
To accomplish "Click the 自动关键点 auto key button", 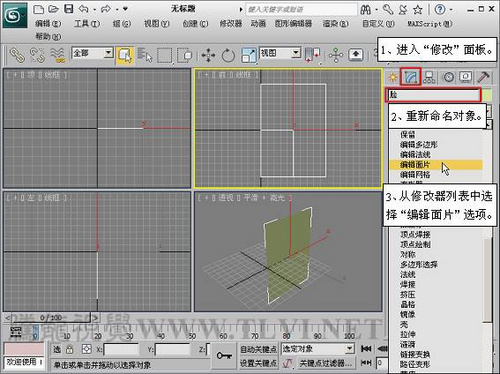I will click(x=258, y=349).
